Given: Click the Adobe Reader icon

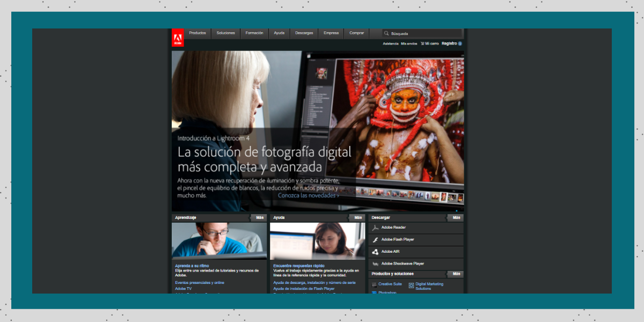Looking at the screenshot, I should click(376, 228).
